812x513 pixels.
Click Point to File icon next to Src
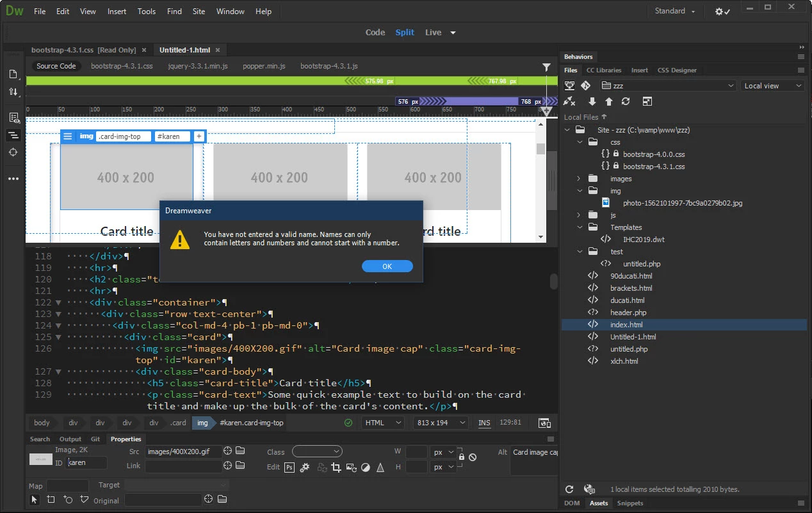(x=227, y=451)
